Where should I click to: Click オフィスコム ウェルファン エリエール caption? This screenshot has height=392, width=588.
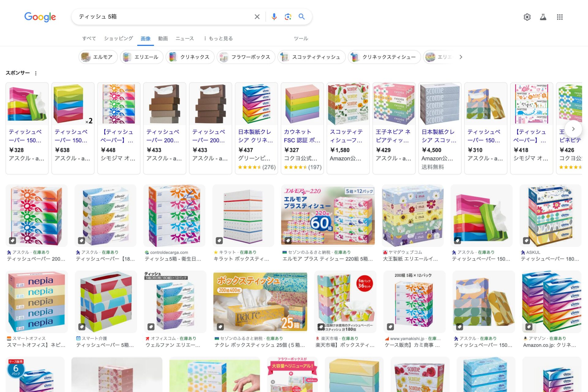(173, 345)
